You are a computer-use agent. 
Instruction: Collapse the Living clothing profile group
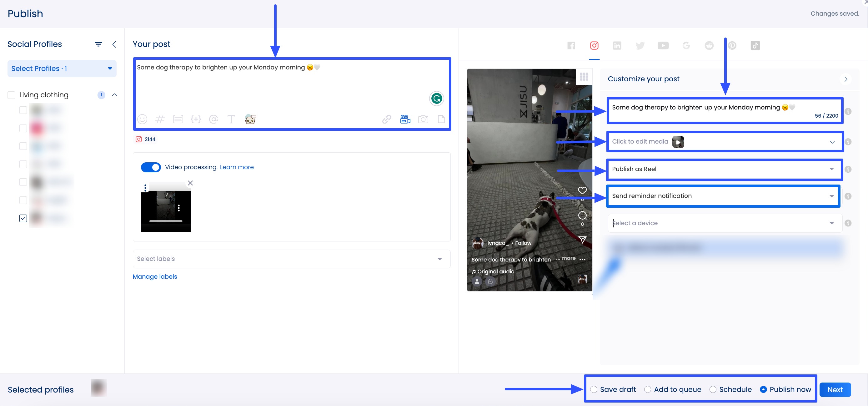point(114,95)
